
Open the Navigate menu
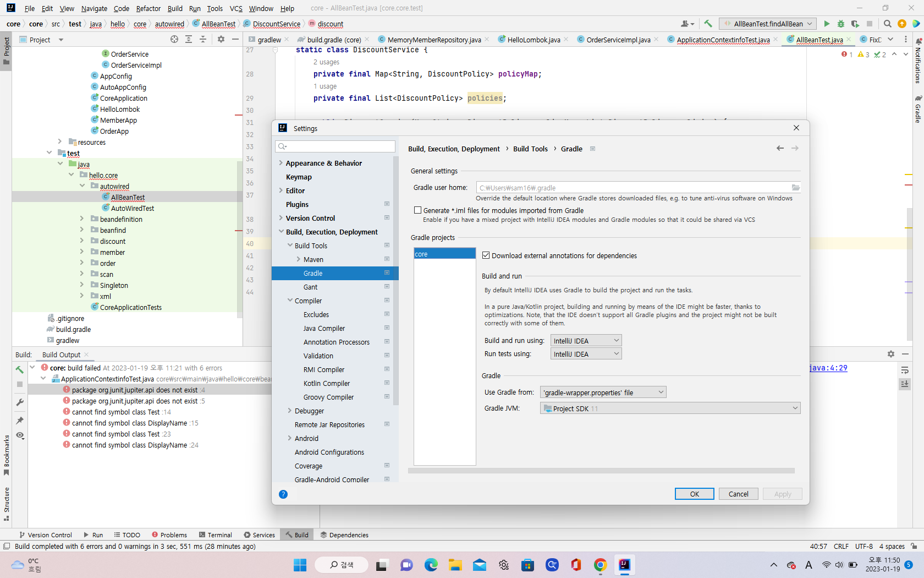click(x=94, y=8)
